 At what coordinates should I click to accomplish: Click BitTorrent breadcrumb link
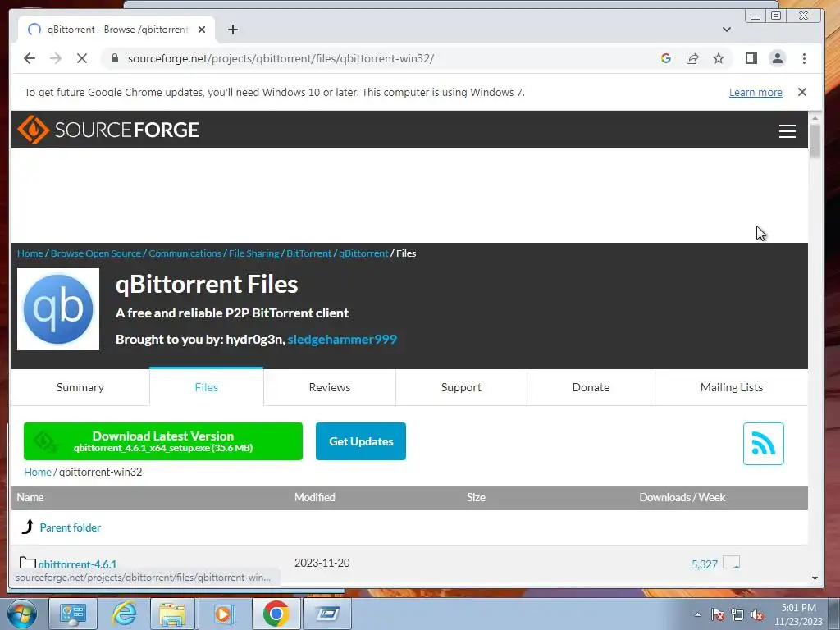point(309,253)
